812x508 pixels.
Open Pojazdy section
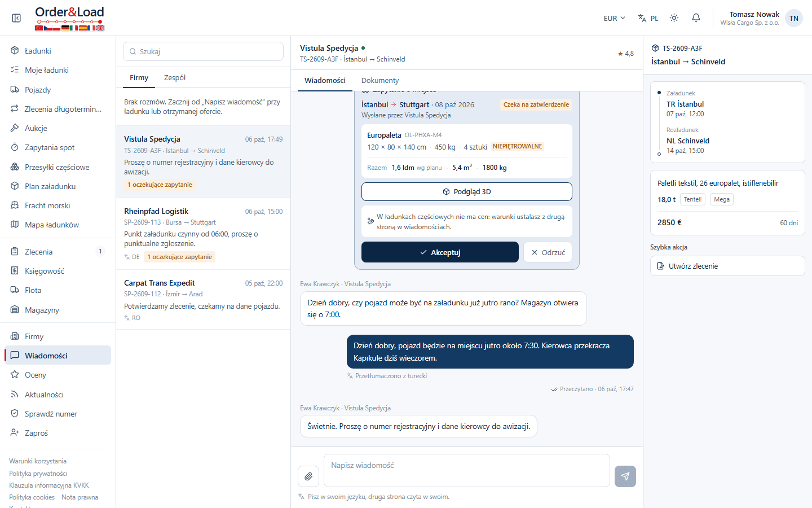coord(57,90)
